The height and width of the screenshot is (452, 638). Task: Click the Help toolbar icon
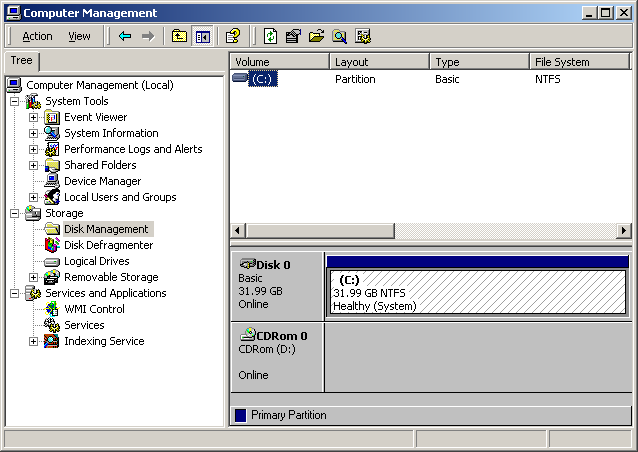click(x=232, y=36)
